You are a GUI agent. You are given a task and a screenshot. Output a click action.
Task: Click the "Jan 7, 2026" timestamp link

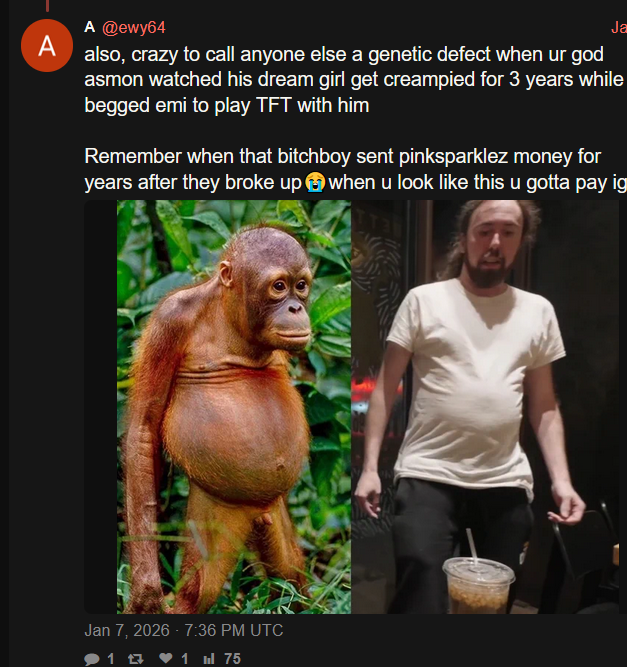127,630
